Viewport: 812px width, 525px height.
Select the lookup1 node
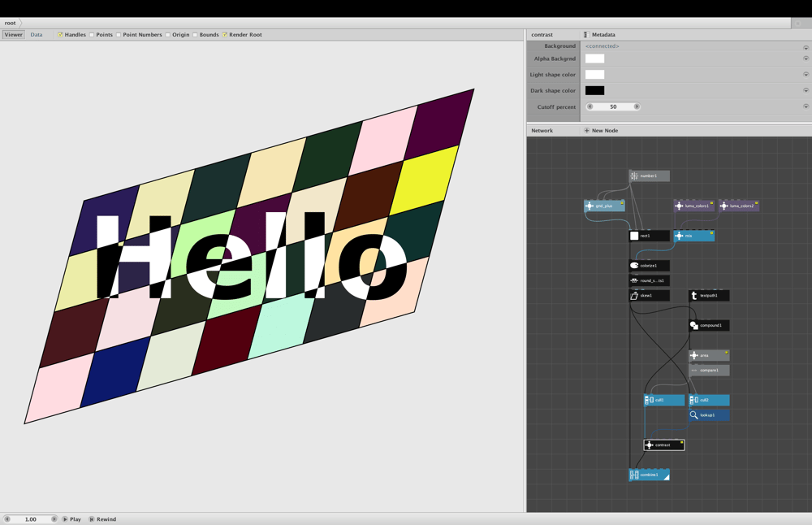coord(709,415)
